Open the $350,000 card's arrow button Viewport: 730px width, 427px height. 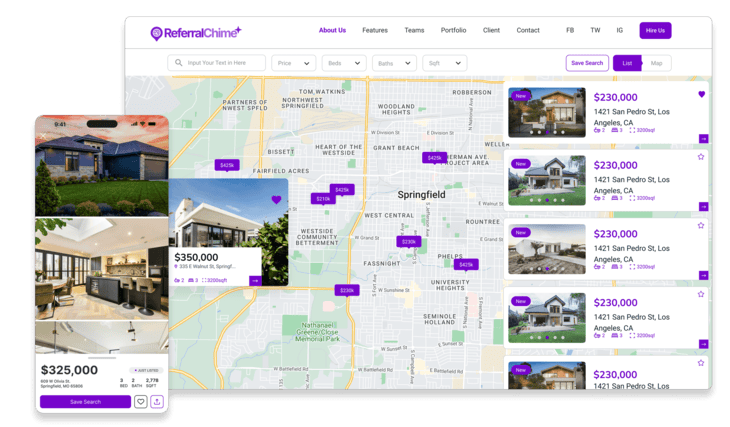(255, 281)
